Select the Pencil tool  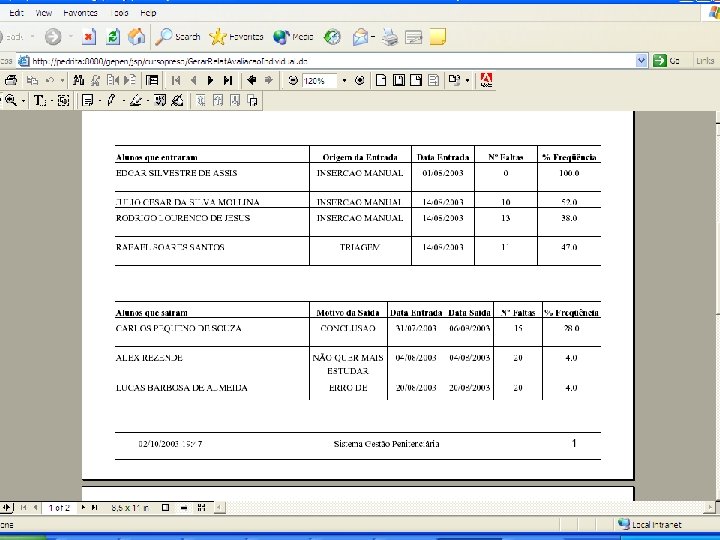pos(111,100)
